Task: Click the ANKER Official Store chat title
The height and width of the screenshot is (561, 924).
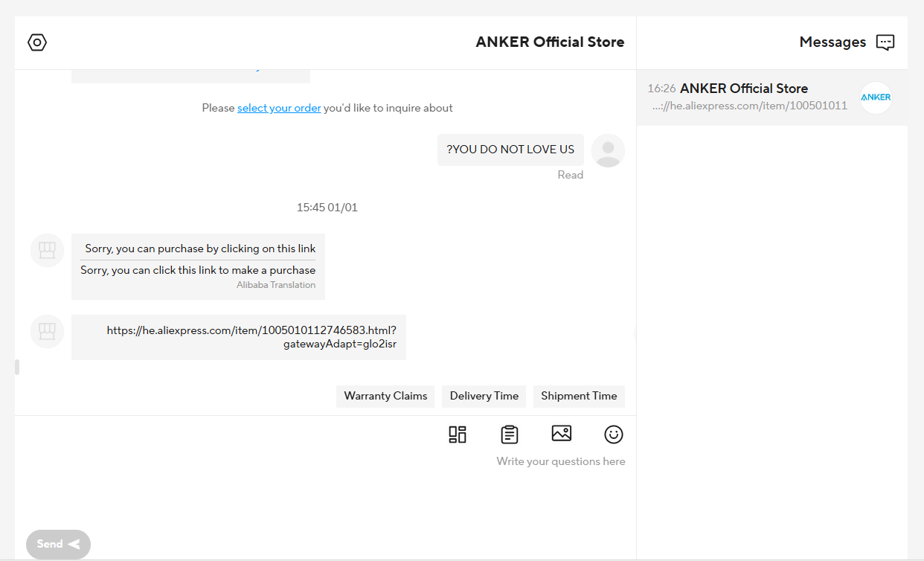Action: click(550, 42)
